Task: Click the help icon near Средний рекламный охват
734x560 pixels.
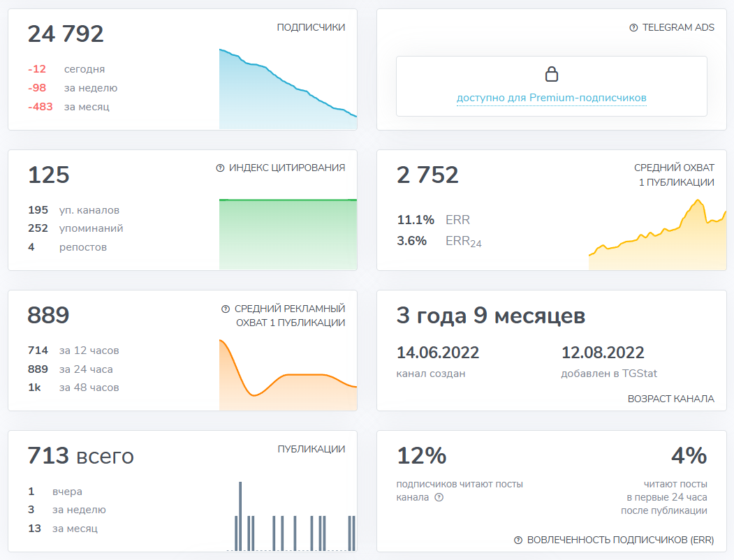Action: click(224, 308)
